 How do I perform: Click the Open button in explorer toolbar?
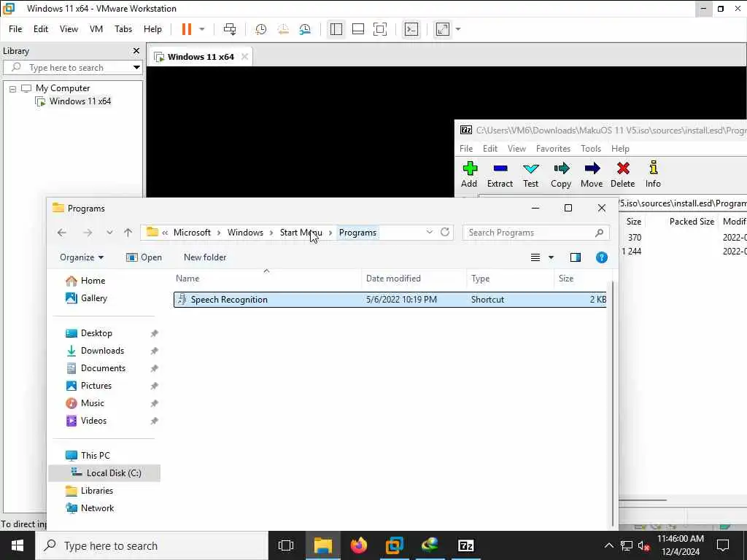click(144, 257)
